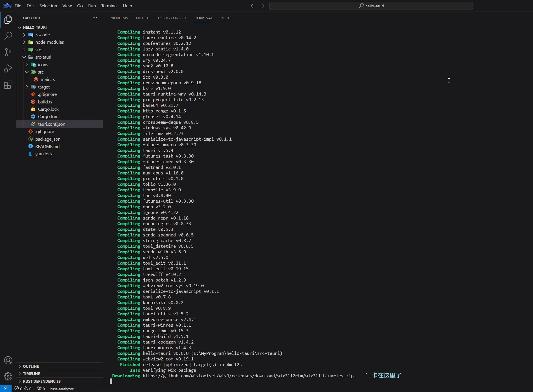Click the "Compiling wry v0.24.7" terminal line

[x=144, y=60]
